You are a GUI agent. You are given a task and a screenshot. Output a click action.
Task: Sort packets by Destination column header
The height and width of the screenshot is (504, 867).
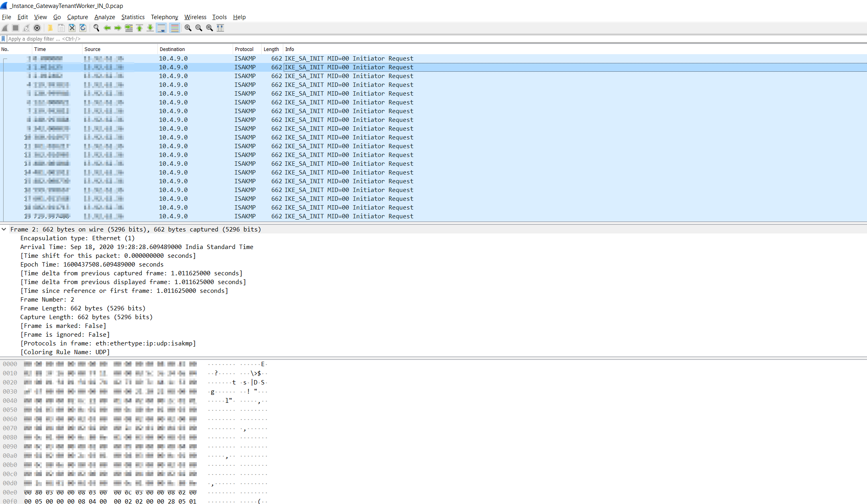click(x=172, y=49)
